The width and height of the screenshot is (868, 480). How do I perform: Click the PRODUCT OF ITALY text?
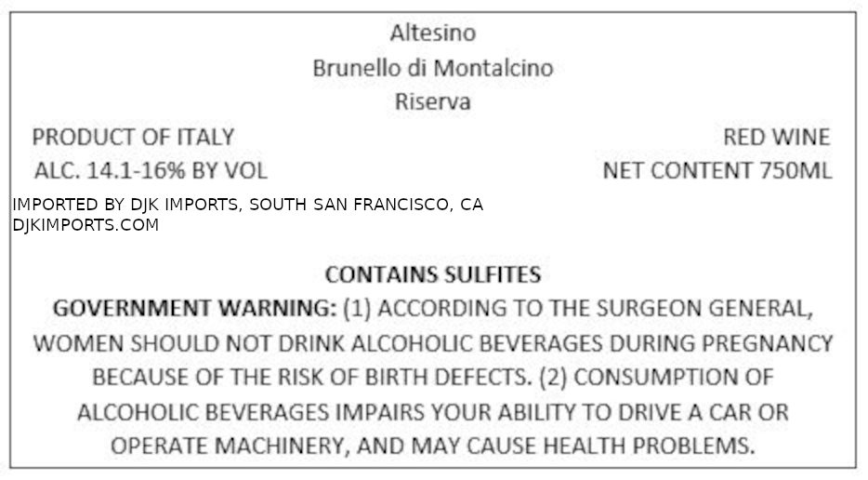point(134,137)
